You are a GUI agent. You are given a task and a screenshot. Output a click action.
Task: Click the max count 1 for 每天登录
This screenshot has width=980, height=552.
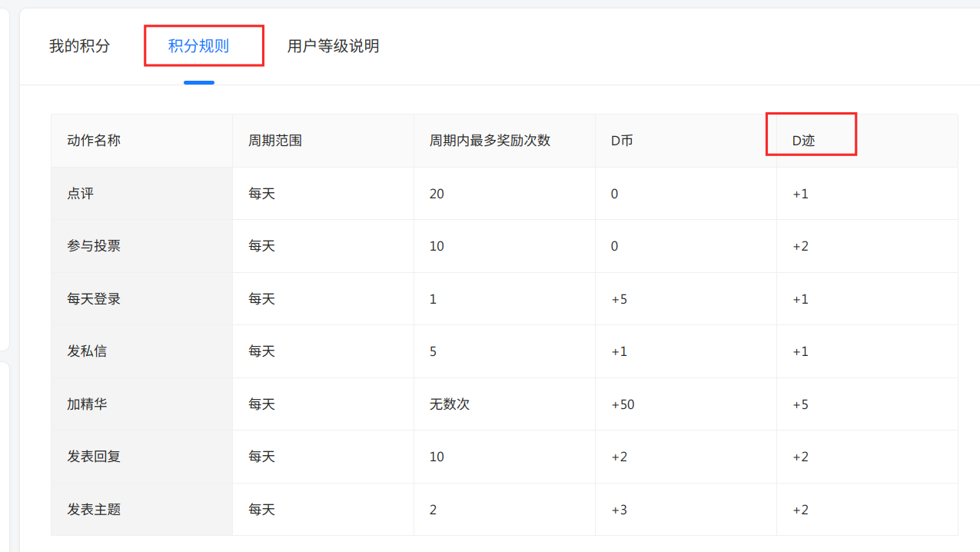point(434,299)
